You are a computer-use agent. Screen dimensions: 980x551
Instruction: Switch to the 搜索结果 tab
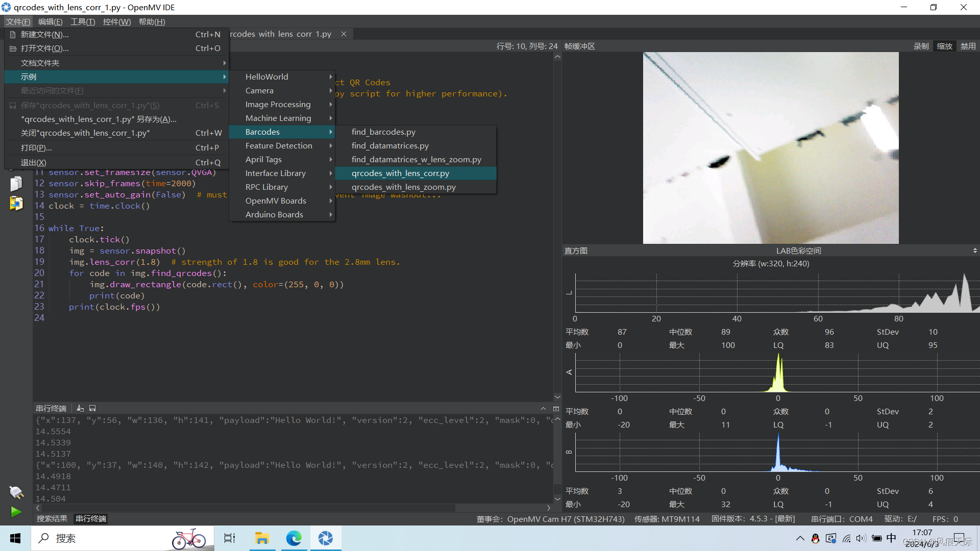click(52, 518)
